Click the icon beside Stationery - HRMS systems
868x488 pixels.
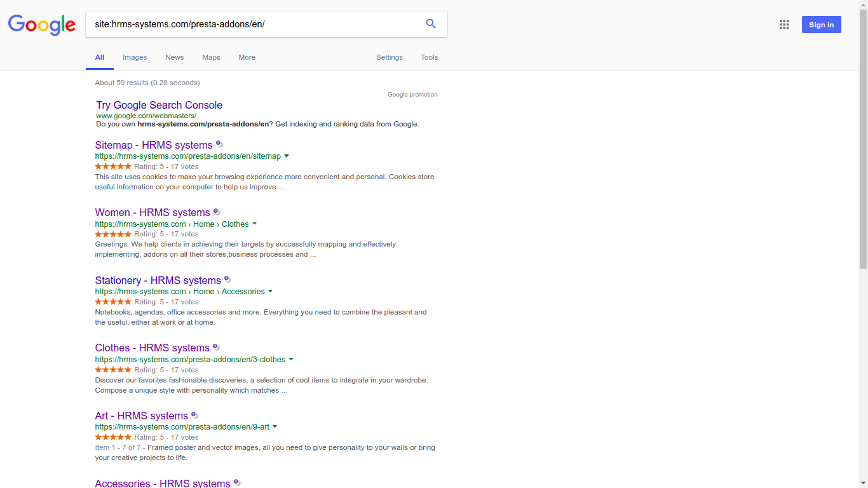coord(227,280)
